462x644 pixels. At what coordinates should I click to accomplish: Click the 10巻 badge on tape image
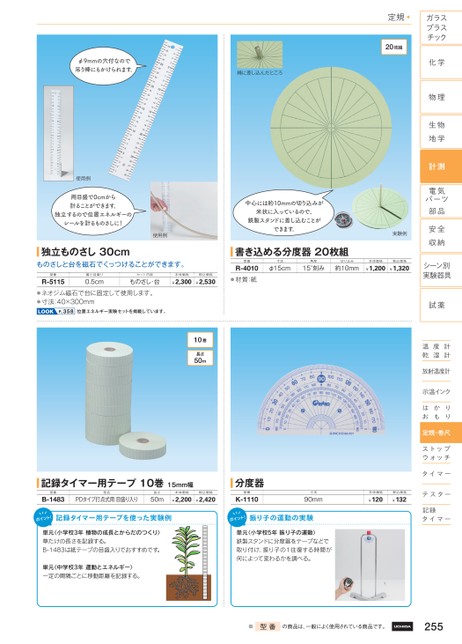(200, 340)
